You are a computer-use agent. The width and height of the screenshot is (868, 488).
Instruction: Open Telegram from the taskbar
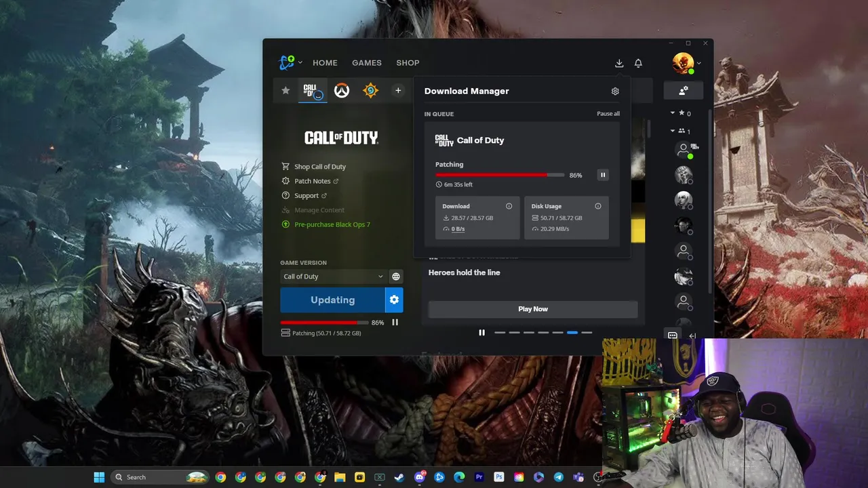click(x=559, y=477)
